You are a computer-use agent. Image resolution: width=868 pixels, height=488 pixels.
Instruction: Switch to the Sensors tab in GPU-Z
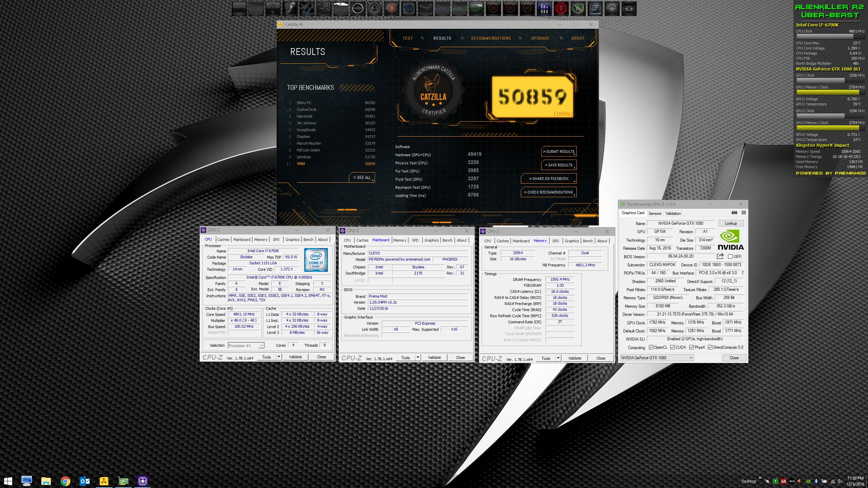655,213
